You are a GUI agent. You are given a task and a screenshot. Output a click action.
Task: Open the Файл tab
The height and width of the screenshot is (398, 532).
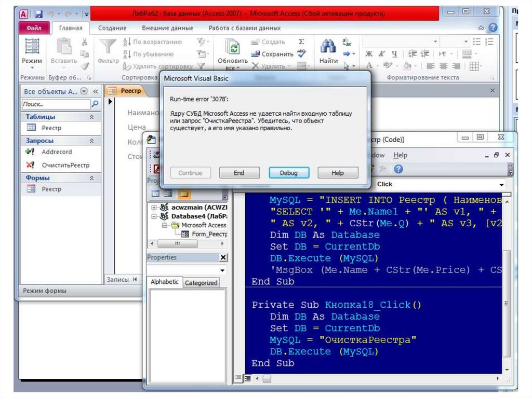(35, 28)
